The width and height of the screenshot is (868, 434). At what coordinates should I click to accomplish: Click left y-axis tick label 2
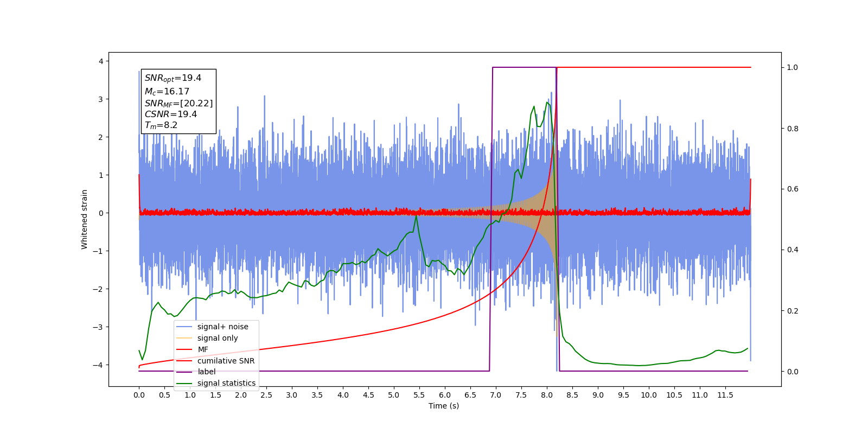101,137
